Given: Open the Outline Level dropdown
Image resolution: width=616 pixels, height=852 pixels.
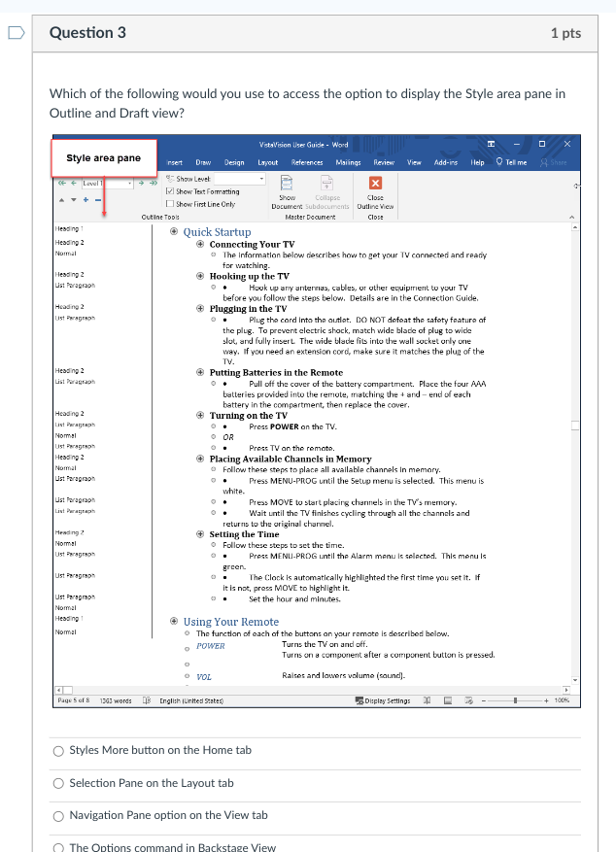Looking at the screenshot, I should tap(130, 184).
